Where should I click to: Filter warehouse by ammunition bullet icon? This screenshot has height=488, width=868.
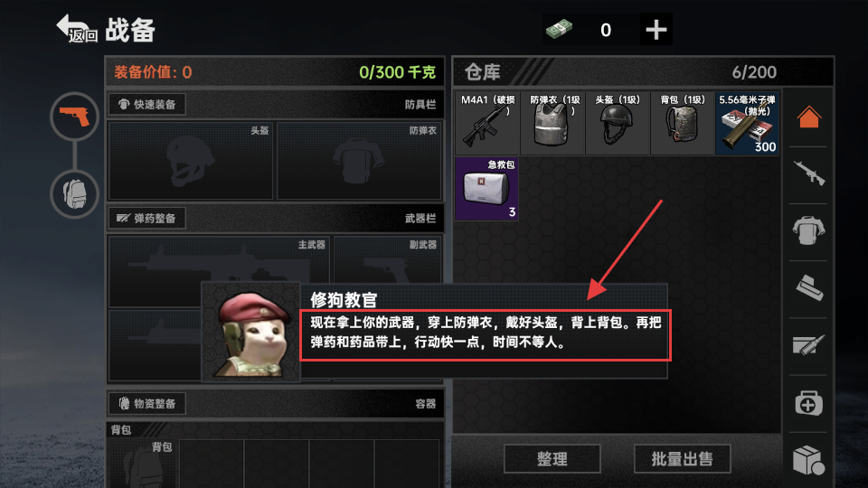tap(808, 345)
